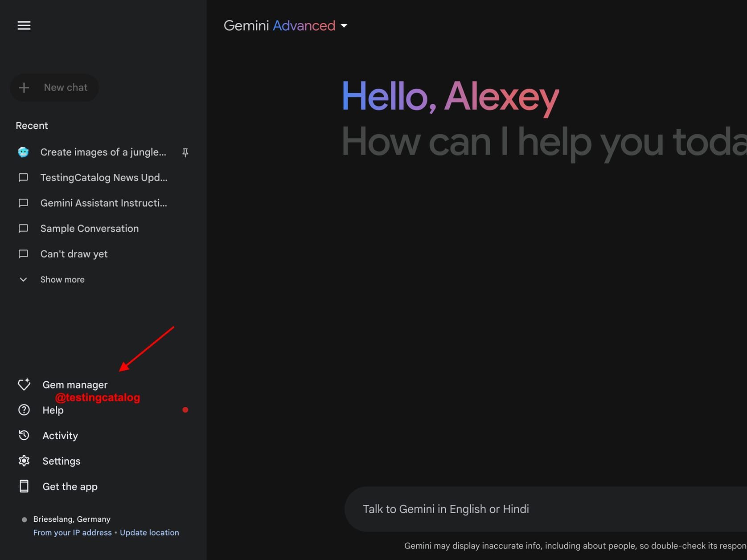This screenshot has width=747, height=560.
Task: Click the Update location link
Action: pos(149,532)
